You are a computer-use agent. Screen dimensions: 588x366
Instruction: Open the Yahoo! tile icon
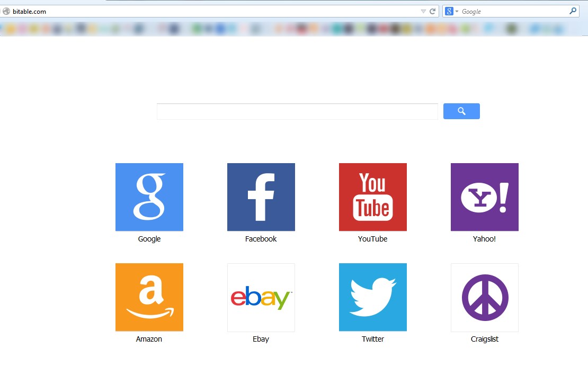[485, 197]
